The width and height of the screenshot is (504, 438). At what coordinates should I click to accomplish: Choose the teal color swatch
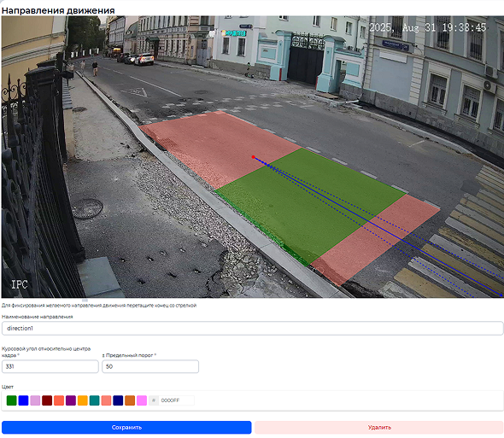95,400
